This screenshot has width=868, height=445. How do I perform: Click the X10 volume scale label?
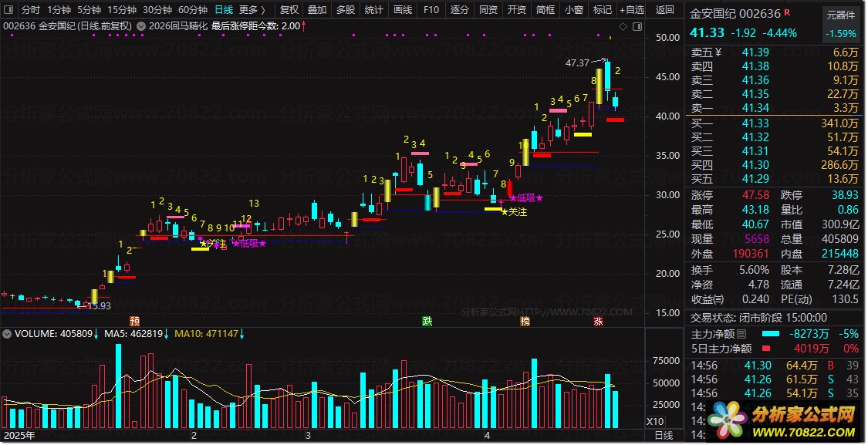(x=655, y=422)
